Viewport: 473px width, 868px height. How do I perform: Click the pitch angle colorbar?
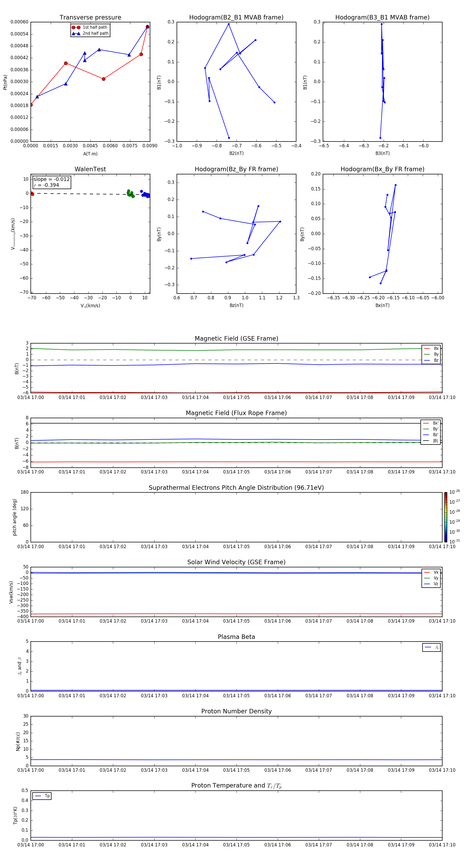[446, 517]
